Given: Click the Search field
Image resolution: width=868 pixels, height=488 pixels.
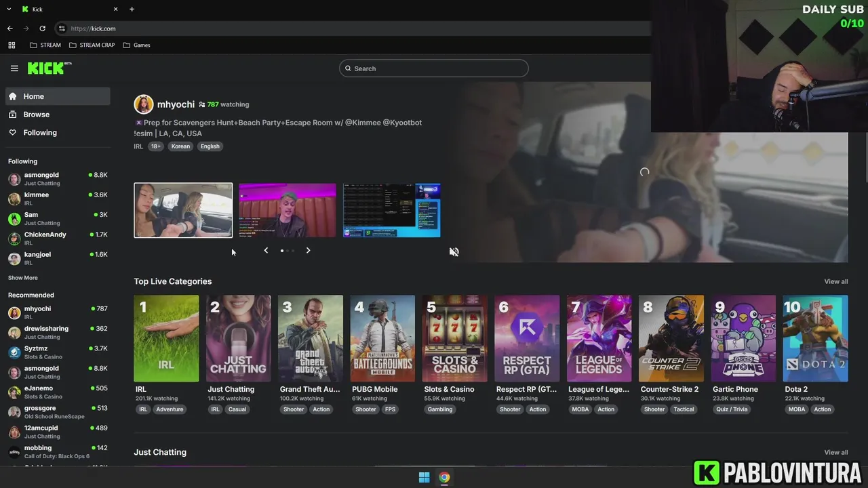Looking at the screenshot, I should tap(434, 68).
